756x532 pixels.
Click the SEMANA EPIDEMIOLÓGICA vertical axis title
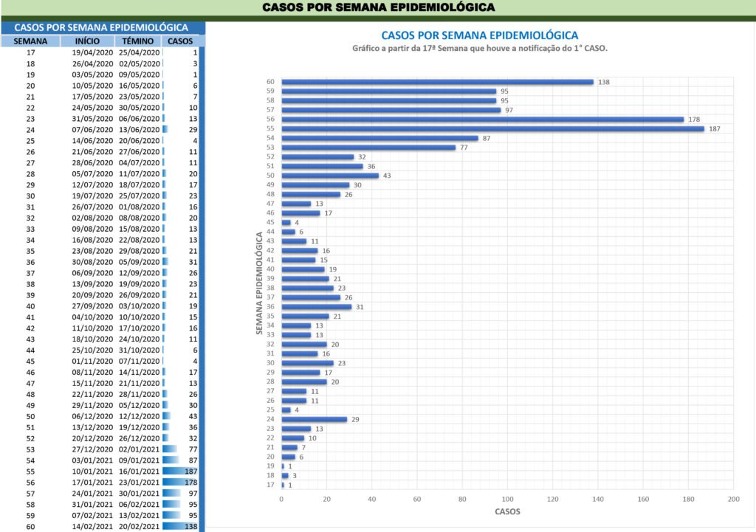(260, 283)
